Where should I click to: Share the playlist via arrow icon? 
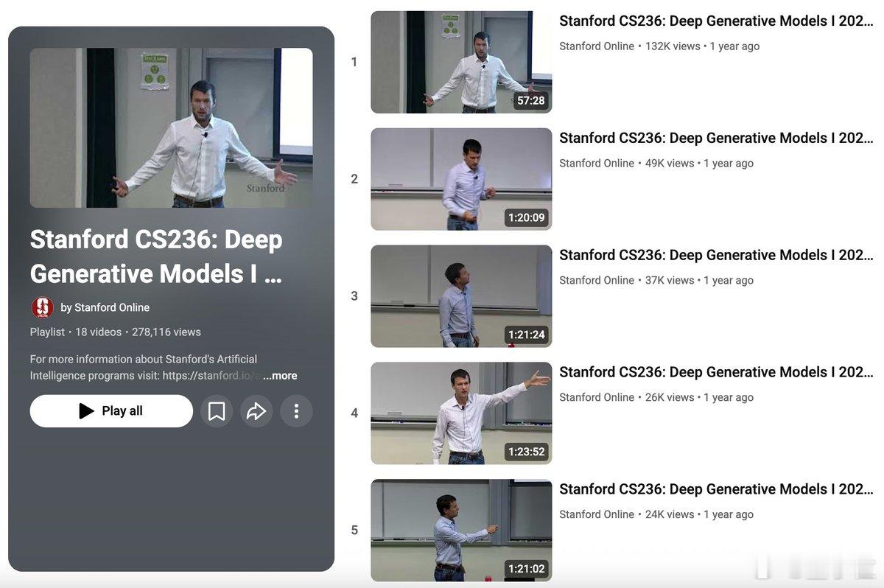tap(256, 411)
